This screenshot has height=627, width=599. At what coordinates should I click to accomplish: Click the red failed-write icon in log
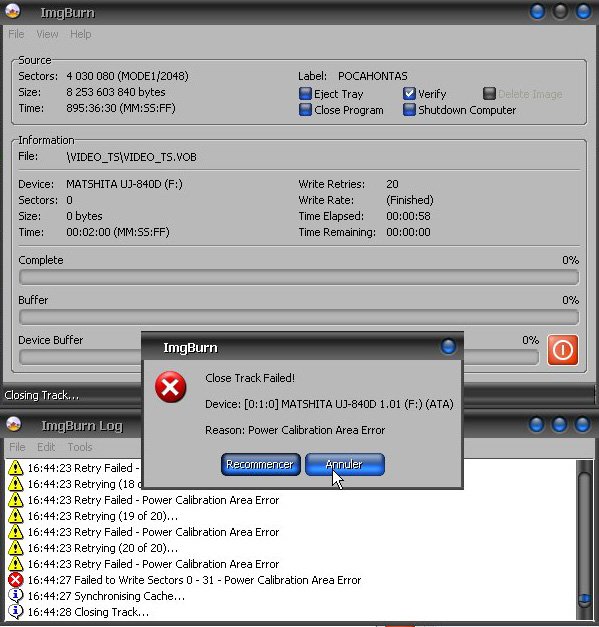point(16,580)
